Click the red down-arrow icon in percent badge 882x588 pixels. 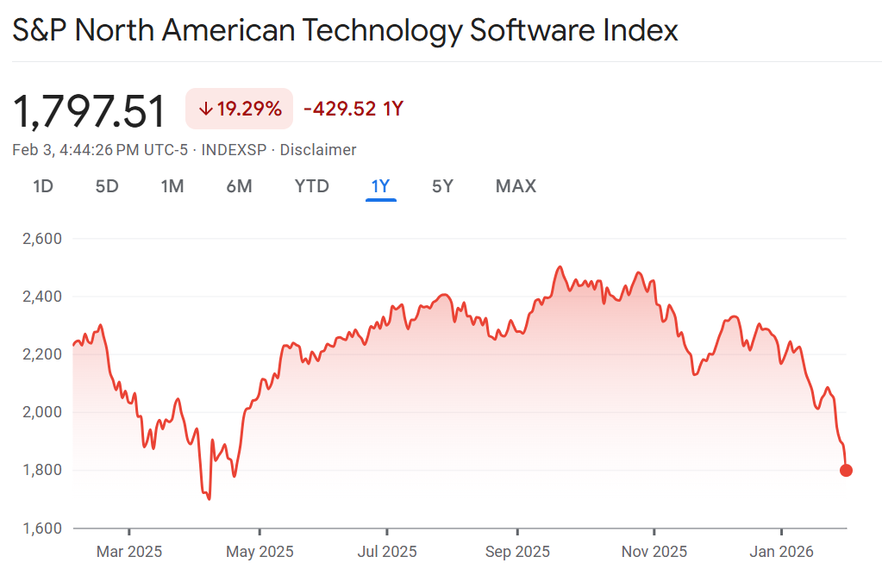(x=205, y=109)
